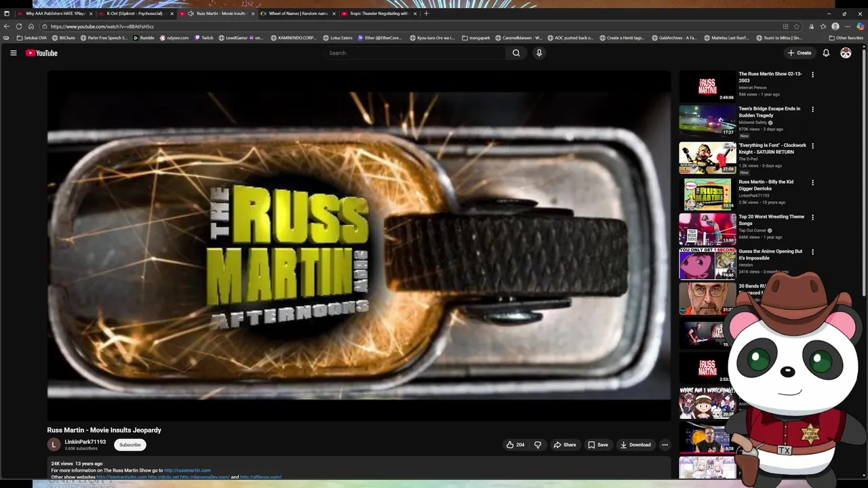
Task: Share the video
Action: 565,445
